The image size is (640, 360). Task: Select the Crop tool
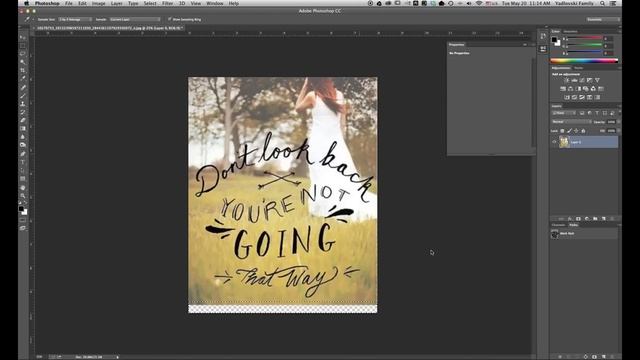(x=23, y=71)
